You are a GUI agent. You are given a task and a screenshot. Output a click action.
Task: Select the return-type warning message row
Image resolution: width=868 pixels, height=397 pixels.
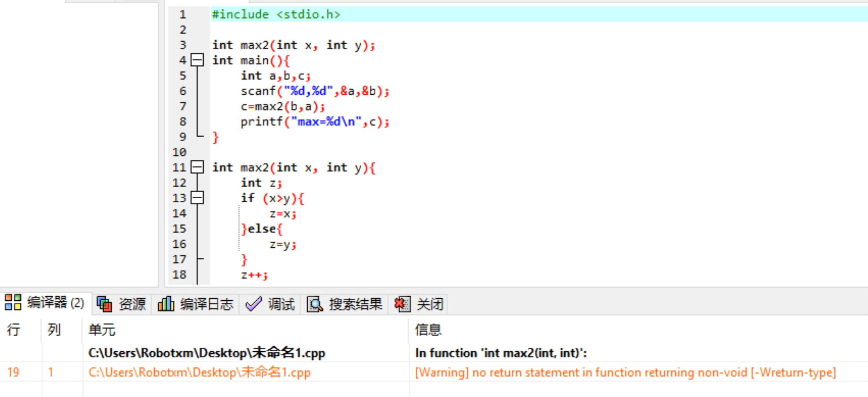[625, 373]
